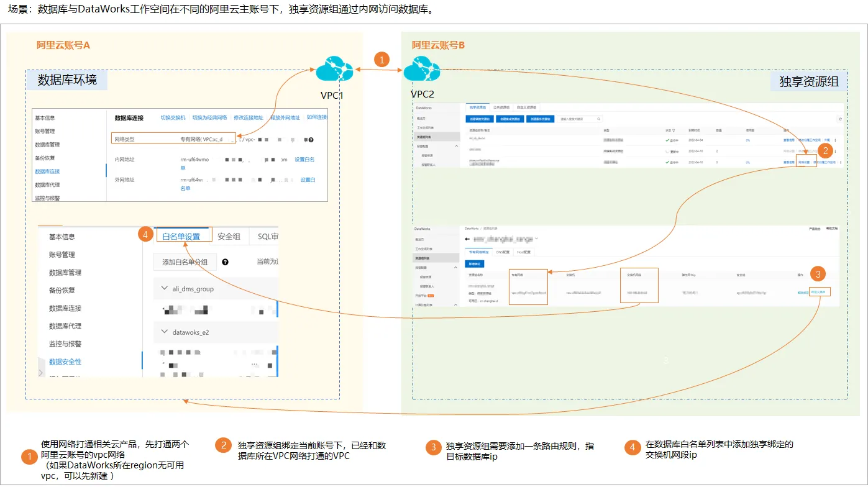The height and width of the screenshot is (487, 868).
Task: Select 基本信息 in lower database sidebar
Action: point(62,237)
